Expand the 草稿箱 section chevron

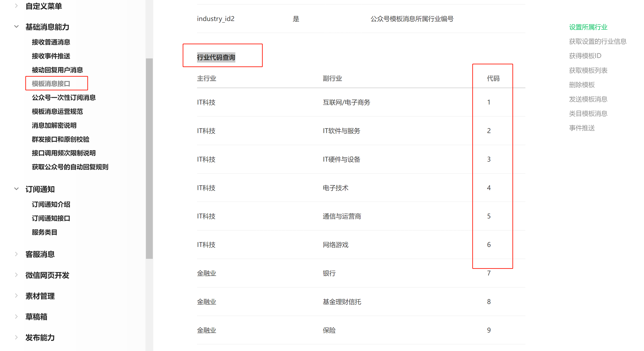[x=16, y=316]
